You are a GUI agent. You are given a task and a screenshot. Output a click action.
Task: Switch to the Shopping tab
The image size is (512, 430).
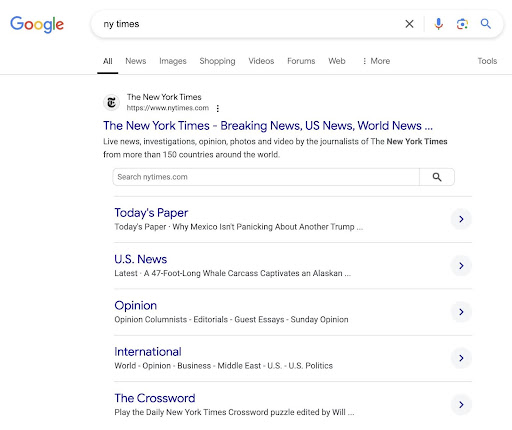[217, 61]
